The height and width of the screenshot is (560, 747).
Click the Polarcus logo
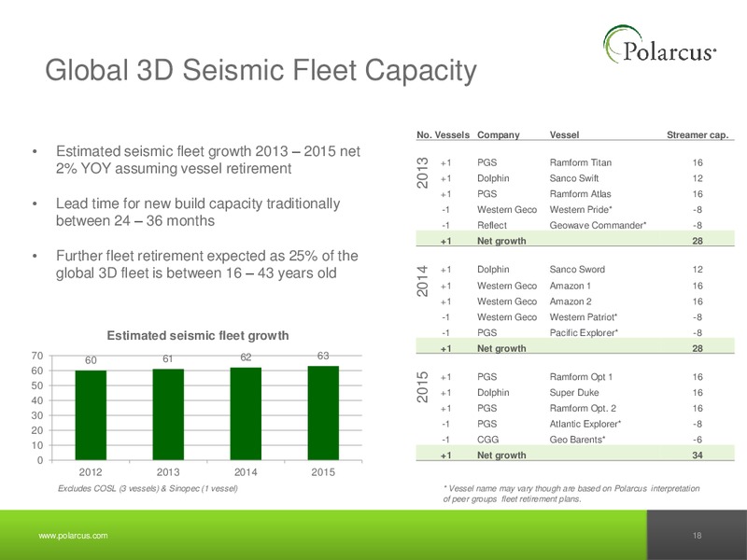click(659, 46)
